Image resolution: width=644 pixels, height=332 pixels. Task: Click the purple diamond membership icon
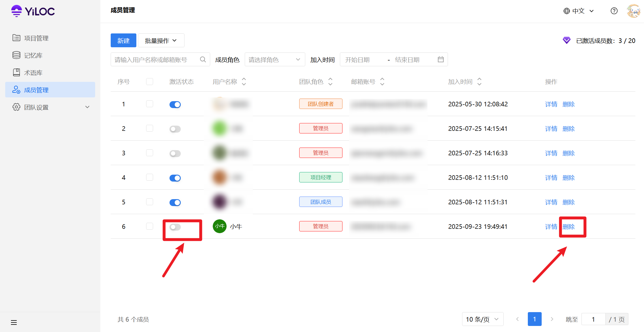[x=566, y=41]
